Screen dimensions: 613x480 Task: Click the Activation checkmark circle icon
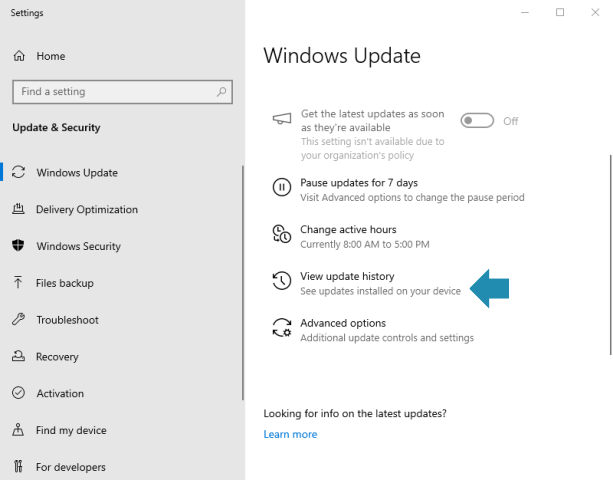coord(18,393)
